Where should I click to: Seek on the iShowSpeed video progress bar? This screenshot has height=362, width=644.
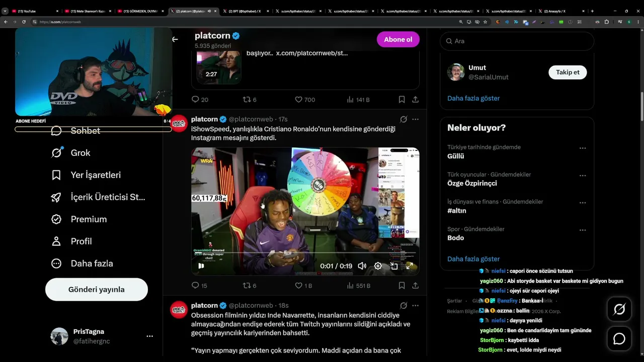(305, 253)
